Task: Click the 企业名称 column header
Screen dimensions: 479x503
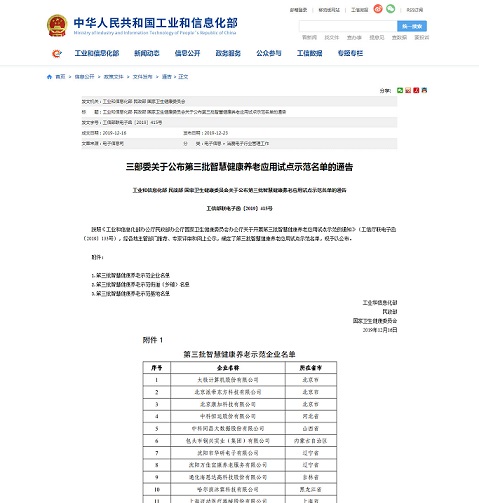Action: coord(228,368)
